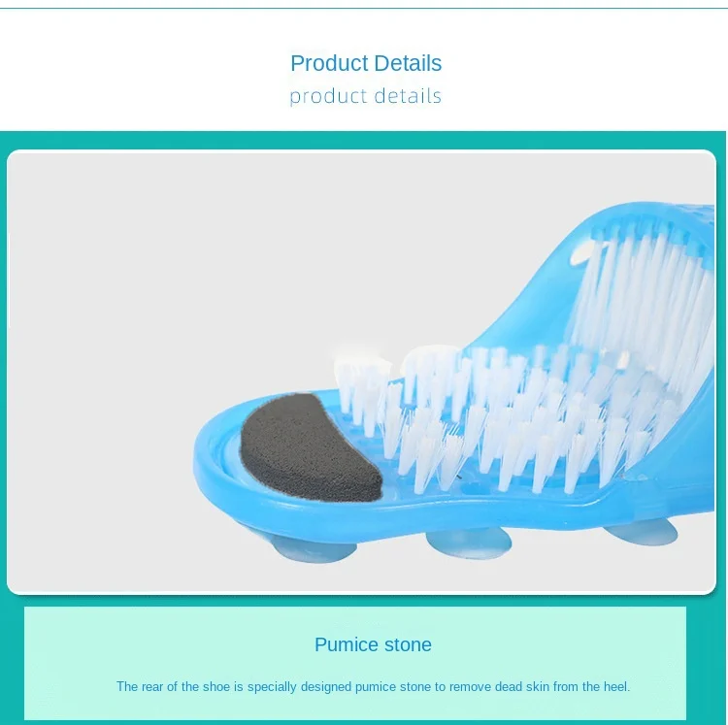The width and height of the screenshot is (728, 725).
Task: Click the thin divider line at the top
Action: coord(364,8)
